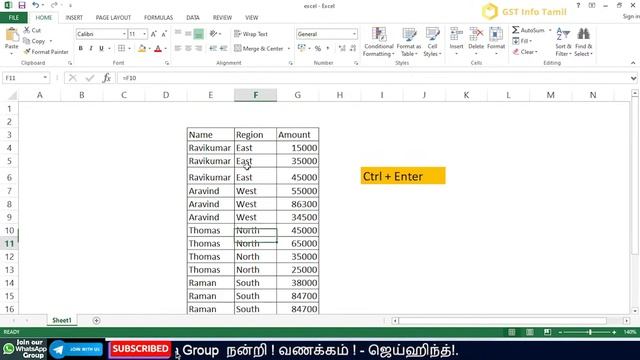Toggle bold formatting
This screenshot has width=640, height=360.
80,49
